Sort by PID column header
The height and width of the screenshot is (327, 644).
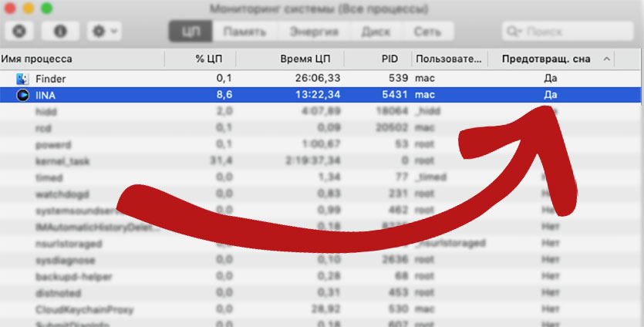coord(378,59)
